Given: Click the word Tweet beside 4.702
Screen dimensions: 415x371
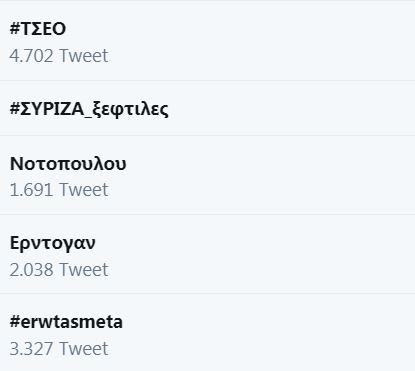Looking at the screenshot, I should point(84,55).
